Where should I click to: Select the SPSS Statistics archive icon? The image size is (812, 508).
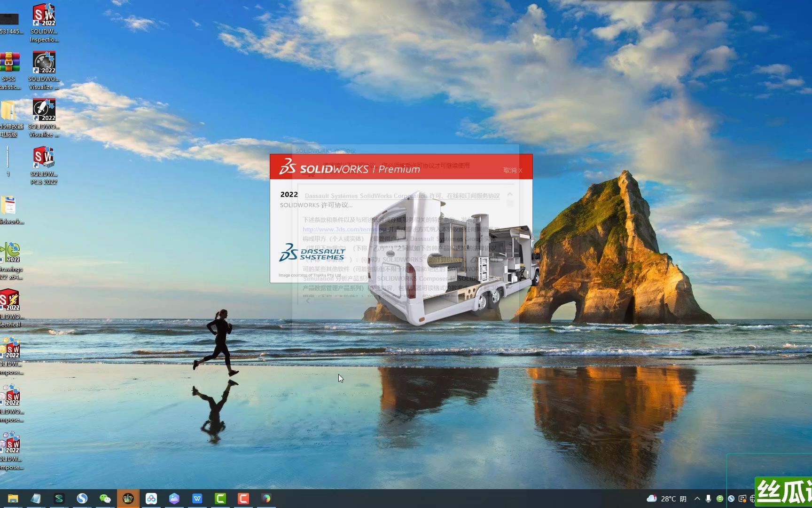(x=9, y=70)
